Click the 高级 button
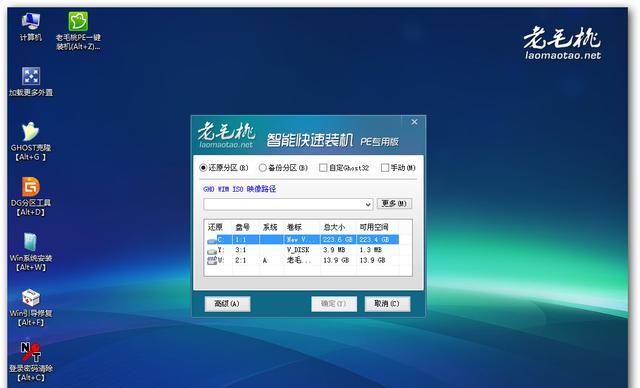The image size is (640, 388). click(x=227, y=304)
